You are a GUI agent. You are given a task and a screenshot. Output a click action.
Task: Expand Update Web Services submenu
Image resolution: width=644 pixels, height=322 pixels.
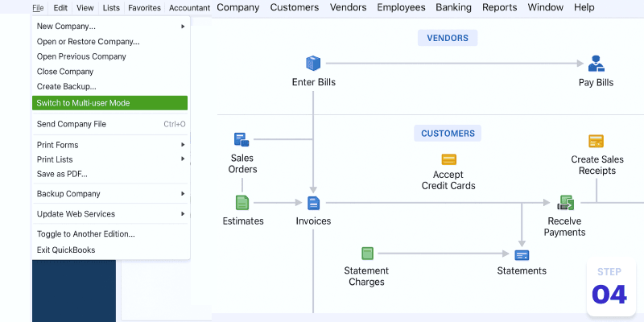(x=109, y=214)
